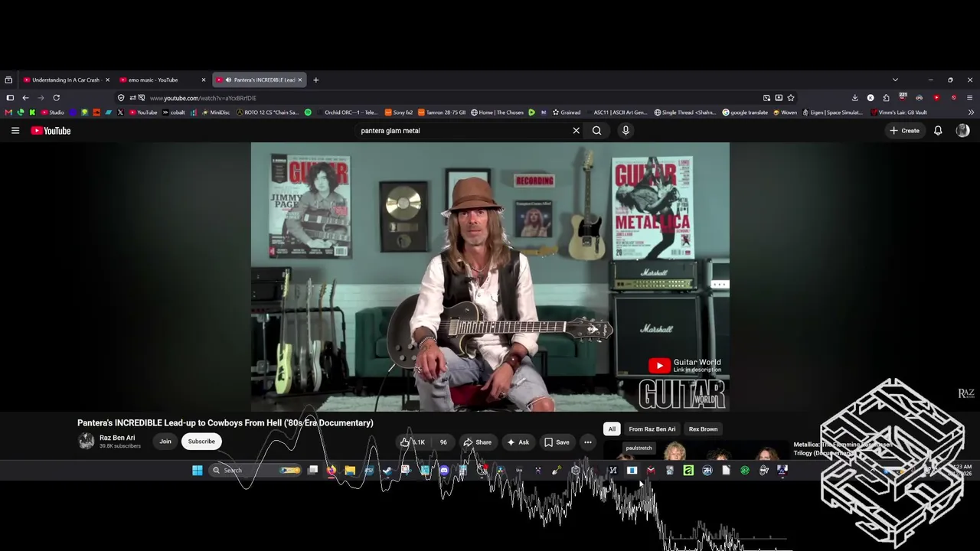Viewport: 980px width, 551px height.
Task: Select the All filter chip
Action: coord(612,429)
